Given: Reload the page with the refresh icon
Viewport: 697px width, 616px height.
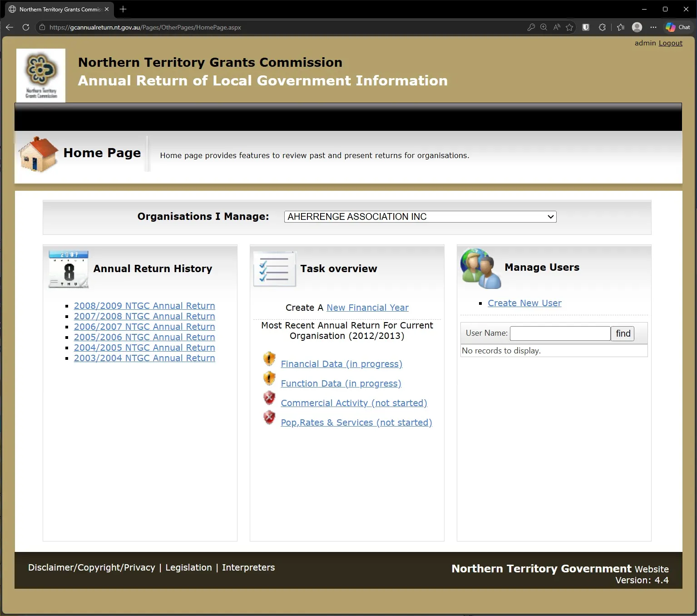Looking at the screenshot, I should tap(26, 27).
